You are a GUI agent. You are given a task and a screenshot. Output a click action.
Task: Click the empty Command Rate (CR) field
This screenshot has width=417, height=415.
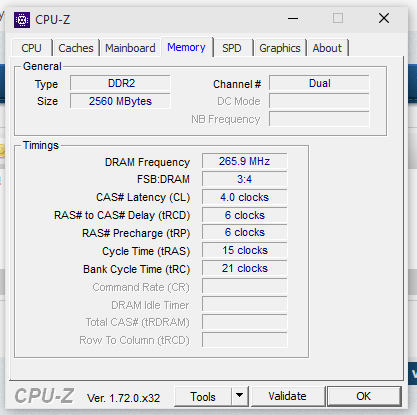coord(244,287)
